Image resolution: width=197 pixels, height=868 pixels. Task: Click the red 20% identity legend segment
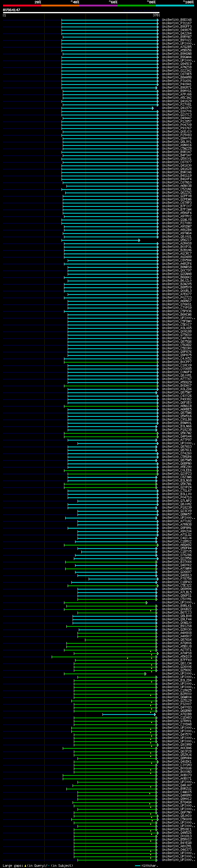pos(22,6)
